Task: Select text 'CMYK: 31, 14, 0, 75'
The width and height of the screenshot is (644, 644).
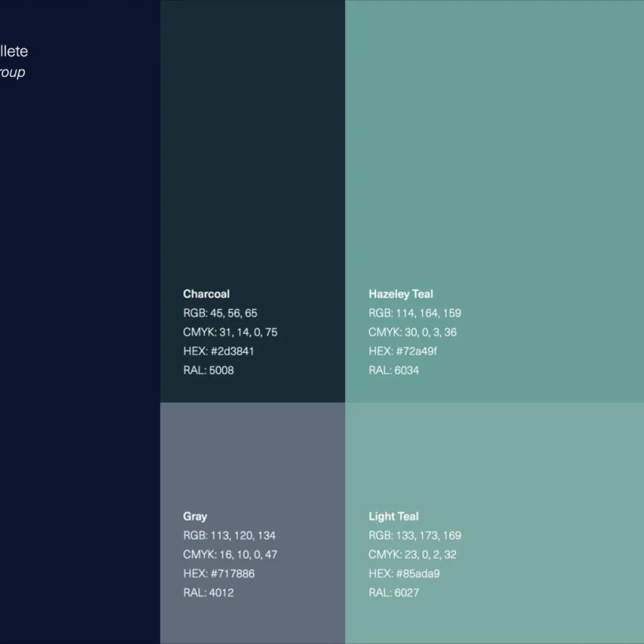Action: tap(230, 332)
